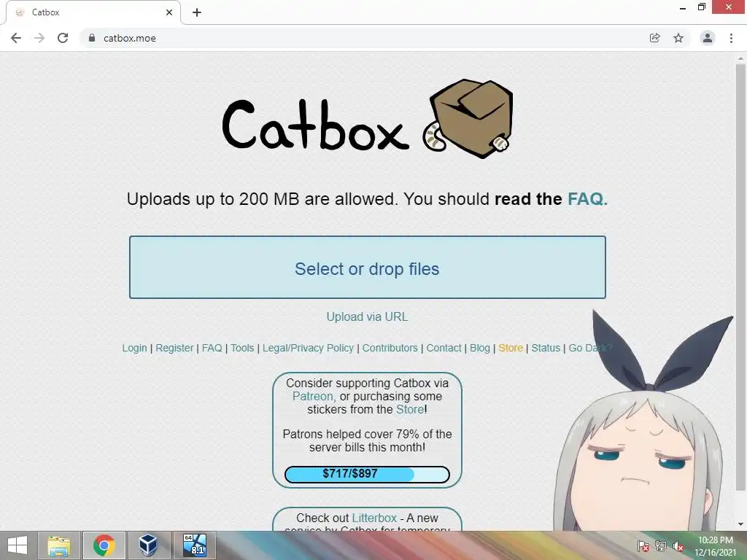Choose Upload via URL
The width and height of the screenshot is (747, 560).
(368, 316)
